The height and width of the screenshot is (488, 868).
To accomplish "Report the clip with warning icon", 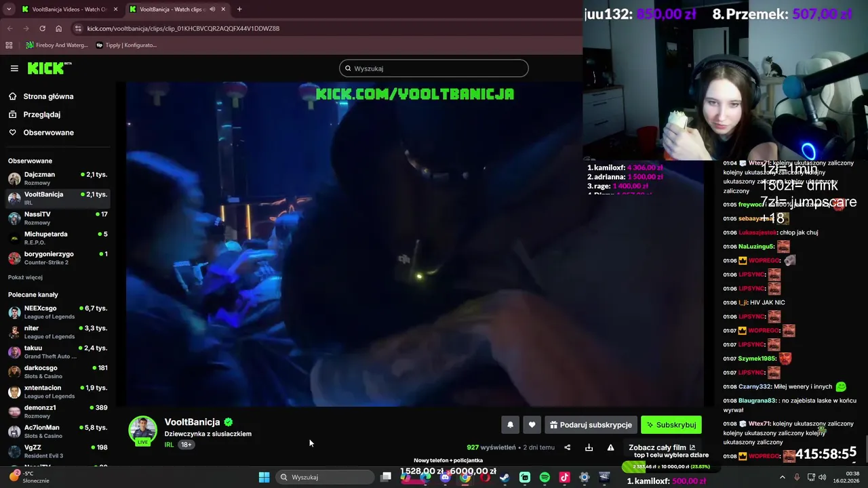I will coord(610,447).
